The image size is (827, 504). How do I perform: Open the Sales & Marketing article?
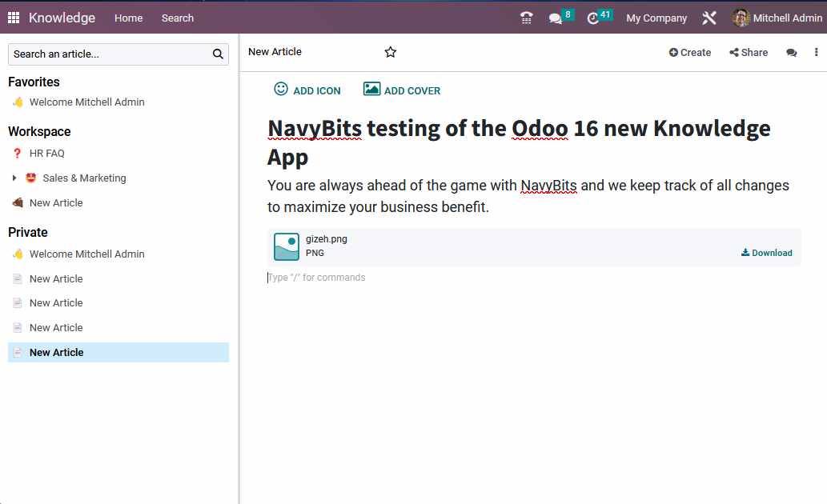click(84, 178)
